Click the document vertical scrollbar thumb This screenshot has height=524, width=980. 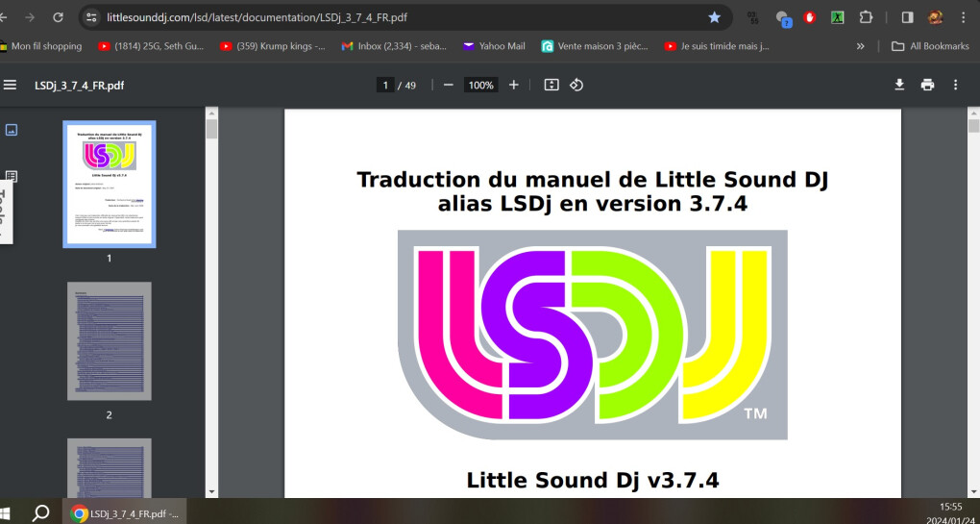[x=973, y=126]
